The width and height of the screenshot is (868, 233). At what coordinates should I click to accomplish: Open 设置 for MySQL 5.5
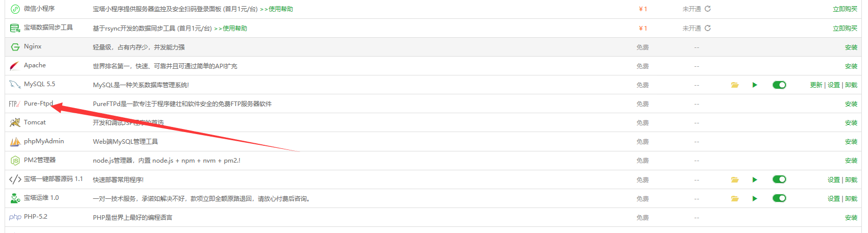834,85
